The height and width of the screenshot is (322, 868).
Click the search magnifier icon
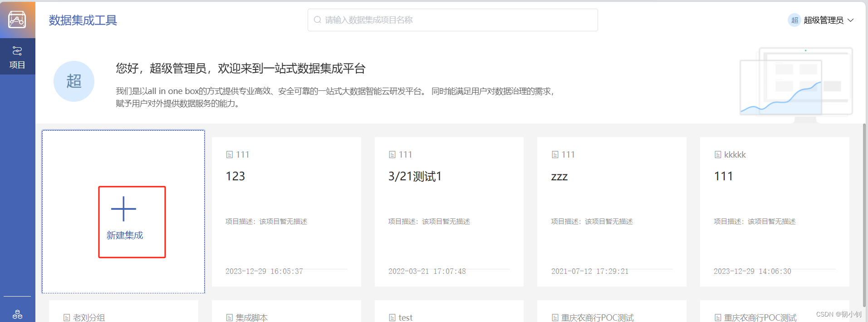318,20
